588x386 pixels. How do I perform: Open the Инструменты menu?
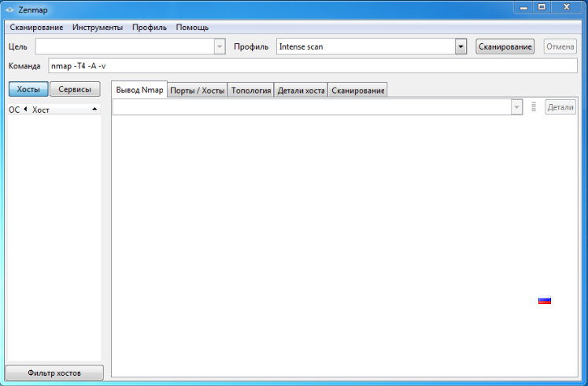pos(98,28)
